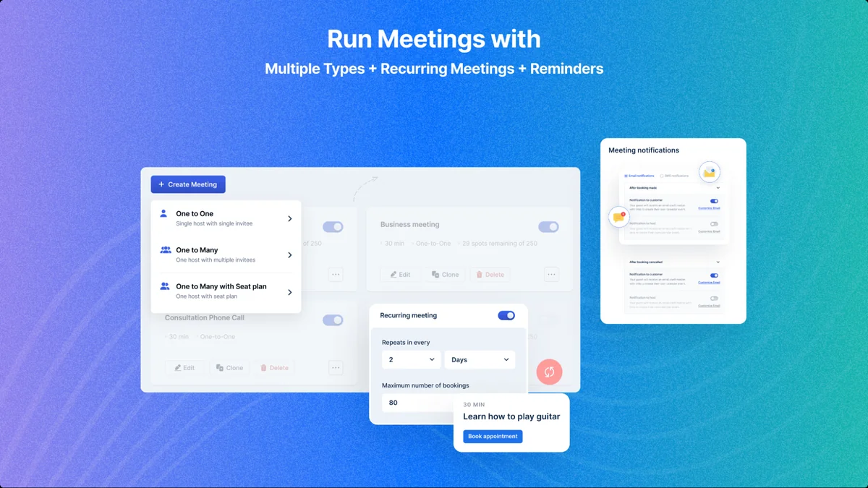The width and height of the screenshot is (868, 488).
Task: Select the SMS notifications radio option
Action: click(674, 176)
